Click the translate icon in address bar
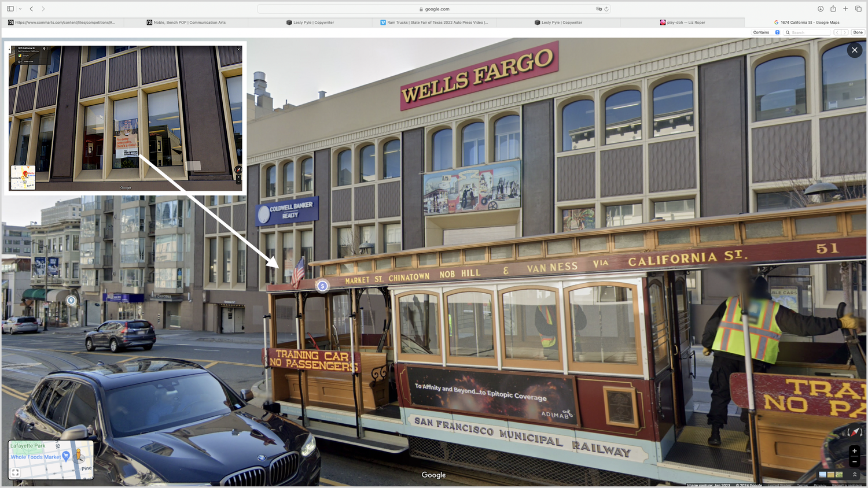 (x=599, y=9)
